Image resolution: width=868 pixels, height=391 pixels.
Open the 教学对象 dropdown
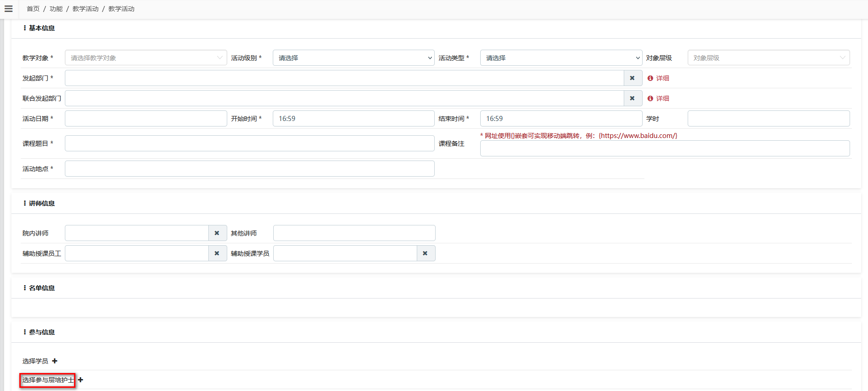point(146,58)
